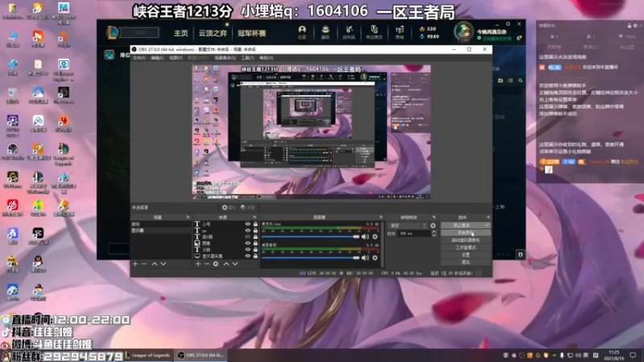The height and width of the screenshot is (362, 644).
Task: Open the OBS Tools (工具) menu
Action: (x=247, y=58)
